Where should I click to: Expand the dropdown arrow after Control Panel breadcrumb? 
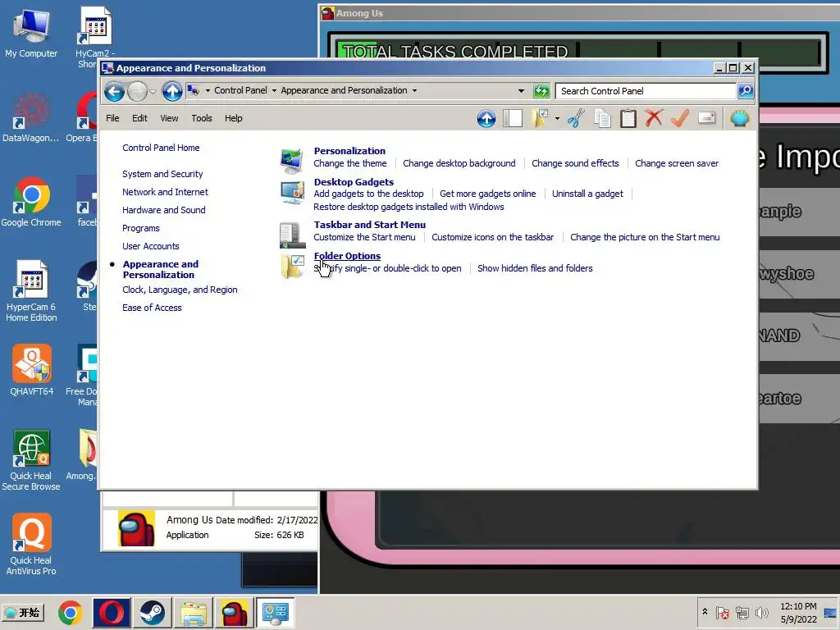(x=274, y=90)
